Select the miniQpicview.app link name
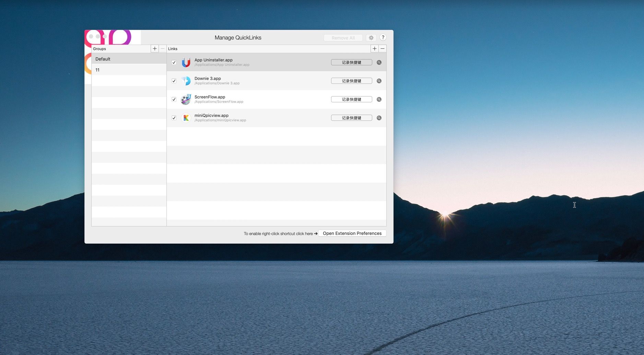Screen dimensions: 644x355 tap(211, 115)
